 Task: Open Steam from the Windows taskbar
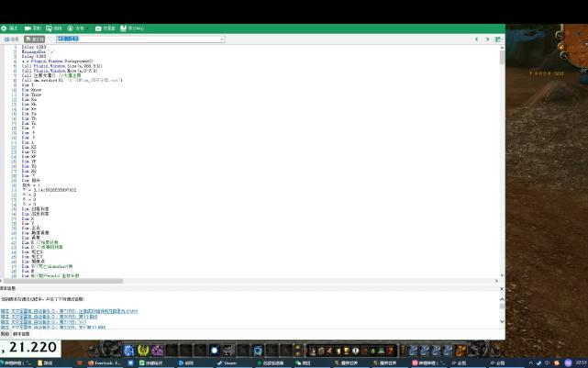[x=227, y=363]
